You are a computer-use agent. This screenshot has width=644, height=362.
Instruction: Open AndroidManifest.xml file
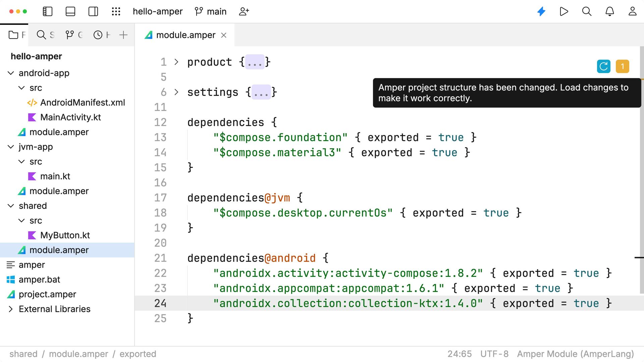pyautogui.click(x=83, y=103)
